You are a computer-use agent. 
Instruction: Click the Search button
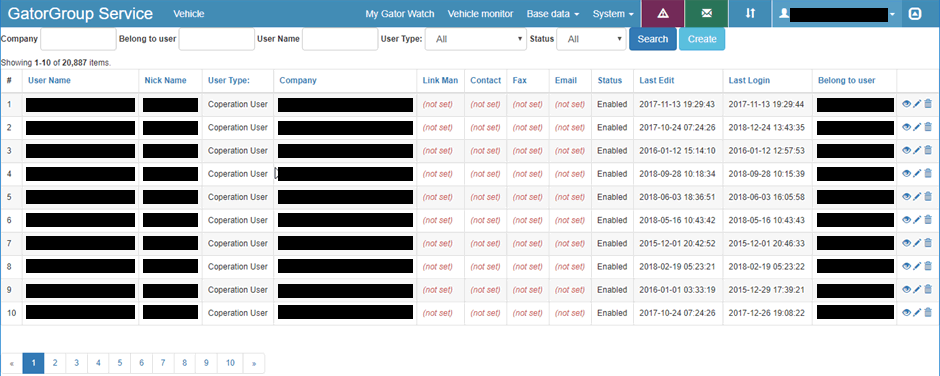point(653,39)
